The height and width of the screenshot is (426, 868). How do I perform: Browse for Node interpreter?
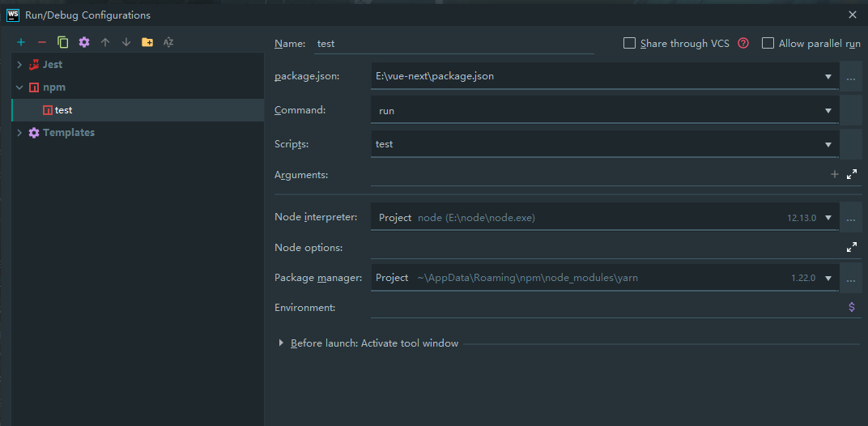point(851,218)
